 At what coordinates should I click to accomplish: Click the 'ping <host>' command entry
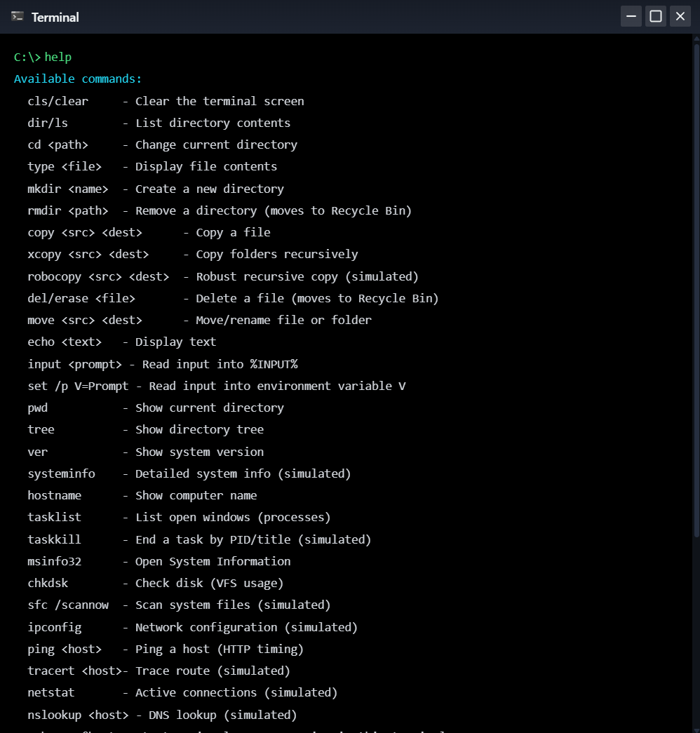coord(65,649)
